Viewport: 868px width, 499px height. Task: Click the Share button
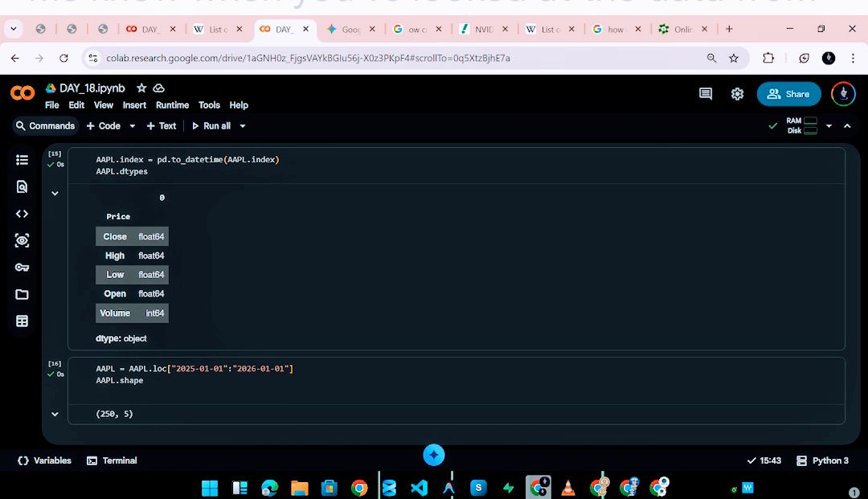788,94
